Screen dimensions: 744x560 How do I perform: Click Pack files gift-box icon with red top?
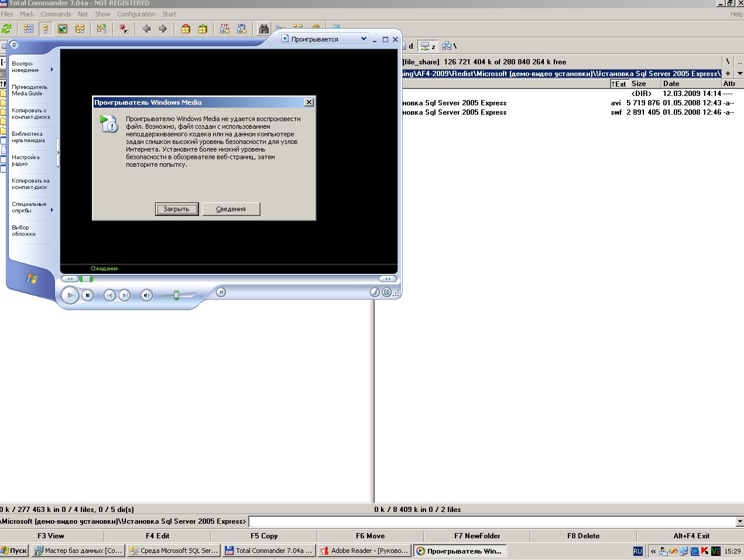click(186, 29)
